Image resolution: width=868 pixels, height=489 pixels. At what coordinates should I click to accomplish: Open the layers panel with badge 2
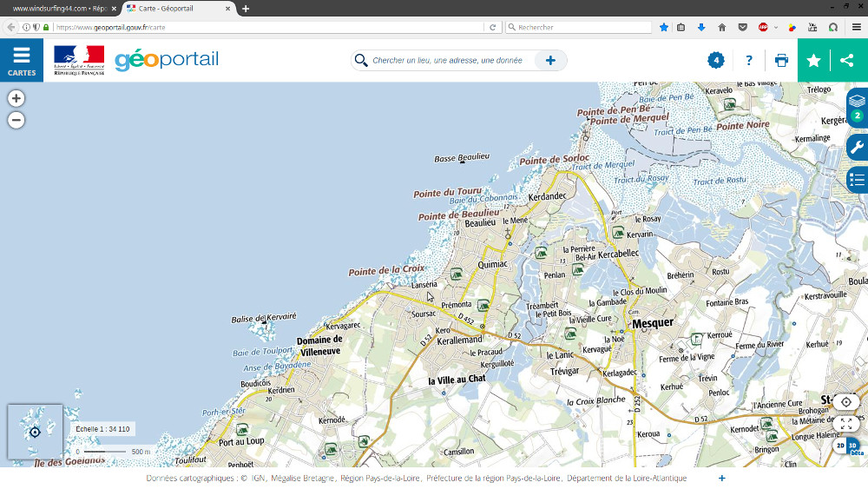[857, 108]
